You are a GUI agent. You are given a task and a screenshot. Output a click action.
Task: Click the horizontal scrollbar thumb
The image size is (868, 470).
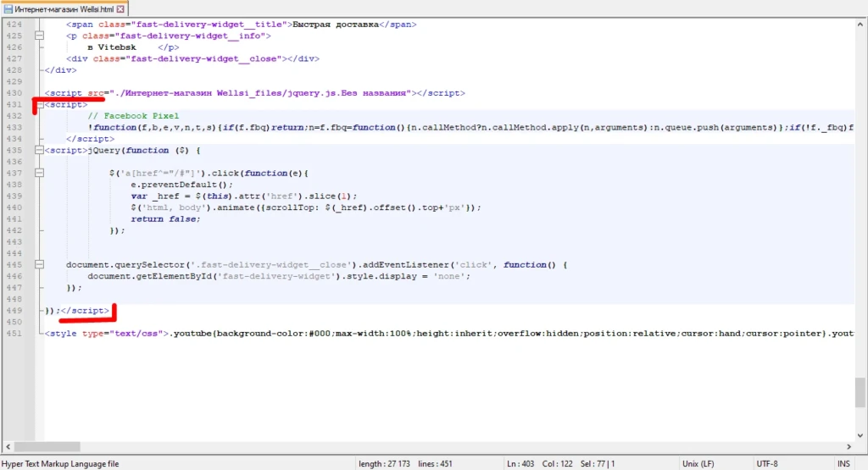47,446
